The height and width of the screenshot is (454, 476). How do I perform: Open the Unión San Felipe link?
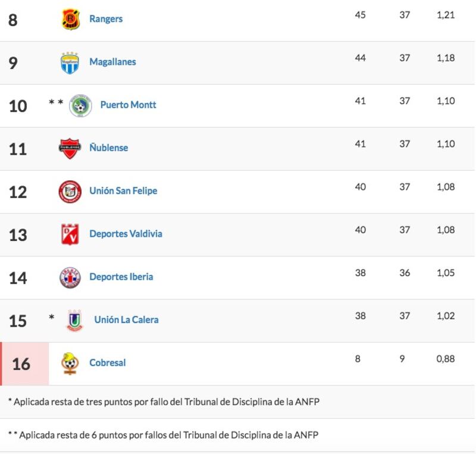[123, 191]
